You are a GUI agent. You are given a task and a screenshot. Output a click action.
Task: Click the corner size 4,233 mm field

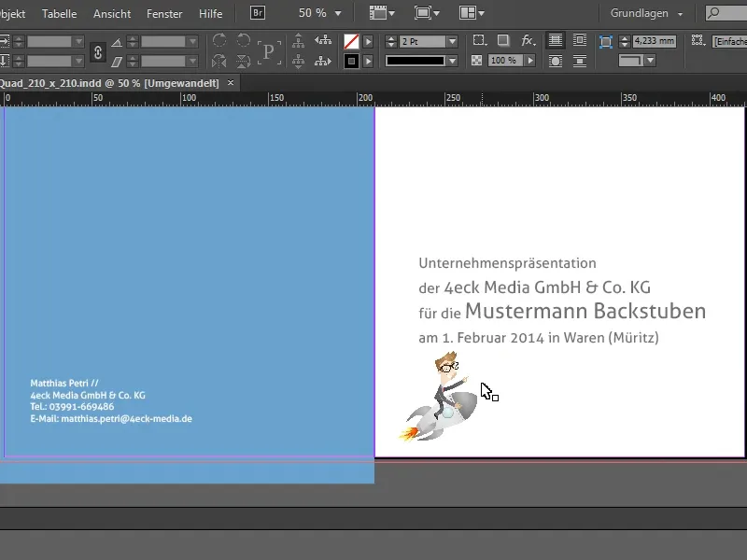(655, 41)
